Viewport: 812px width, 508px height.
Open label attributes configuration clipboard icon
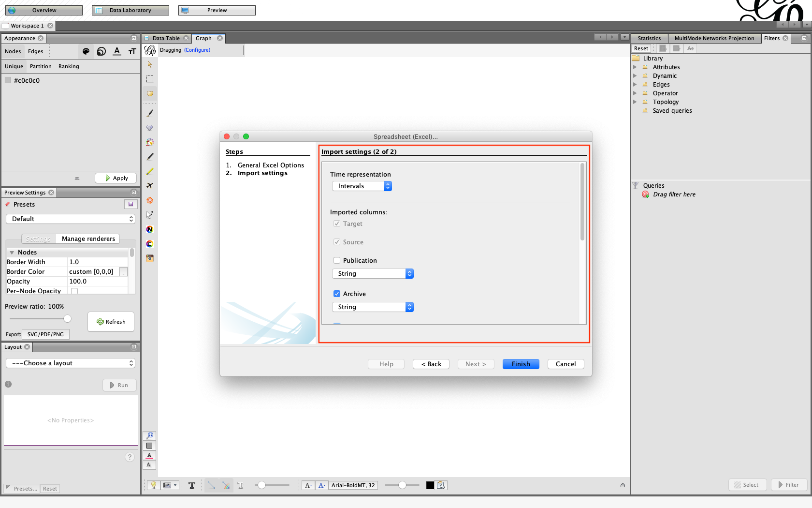[441, 485]
